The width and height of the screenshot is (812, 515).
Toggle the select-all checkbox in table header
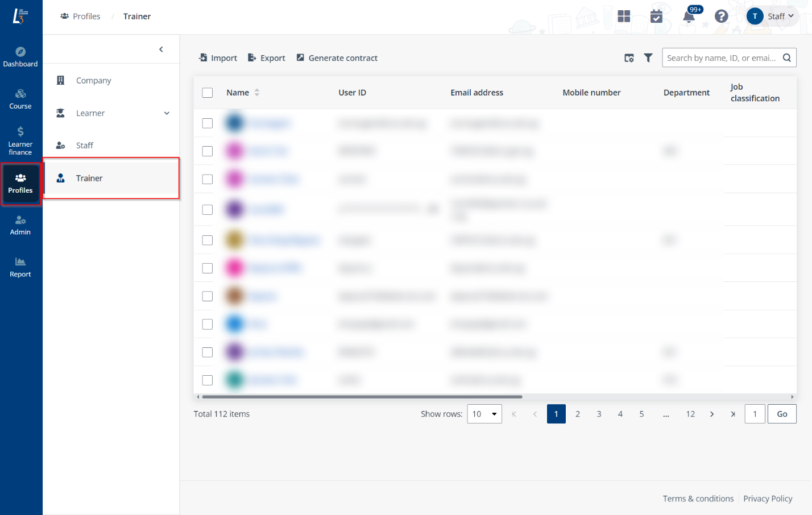[208, 93]
